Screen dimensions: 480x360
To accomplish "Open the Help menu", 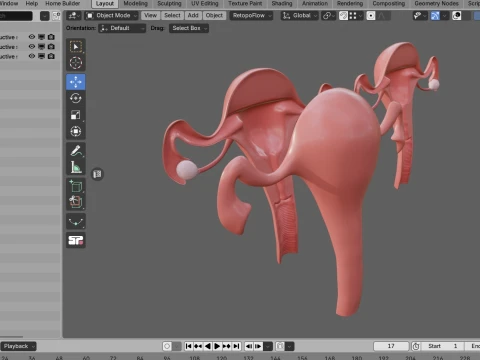I will pos(32,4).
